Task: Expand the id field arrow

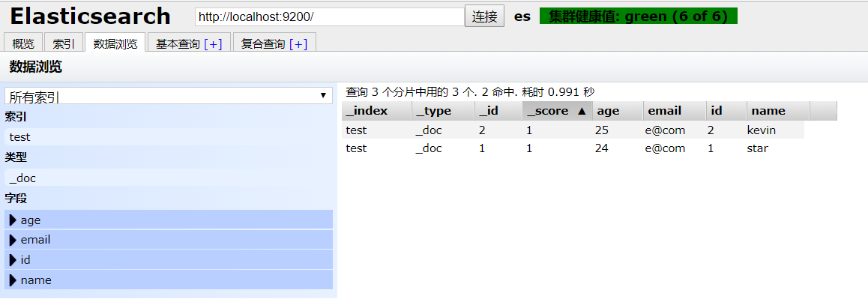Action: pyautogui.click(x=13, y=260)
